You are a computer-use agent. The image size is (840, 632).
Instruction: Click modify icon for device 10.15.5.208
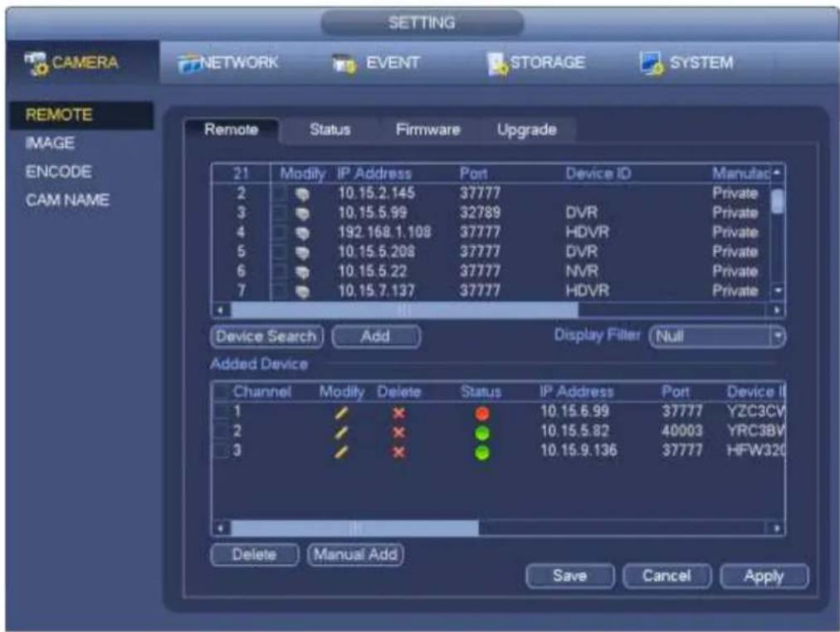click(x=302, y=253)
